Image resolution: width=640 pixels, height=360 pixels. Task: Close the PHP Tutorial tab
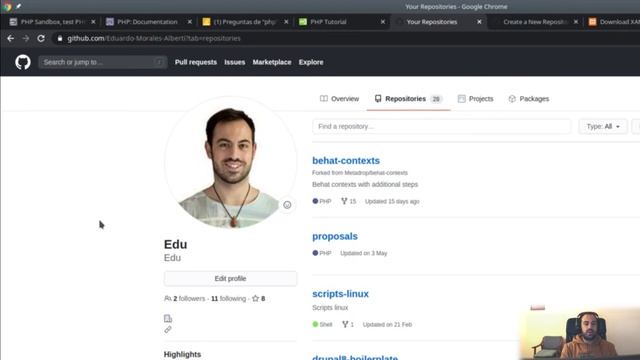pos(382,22)
